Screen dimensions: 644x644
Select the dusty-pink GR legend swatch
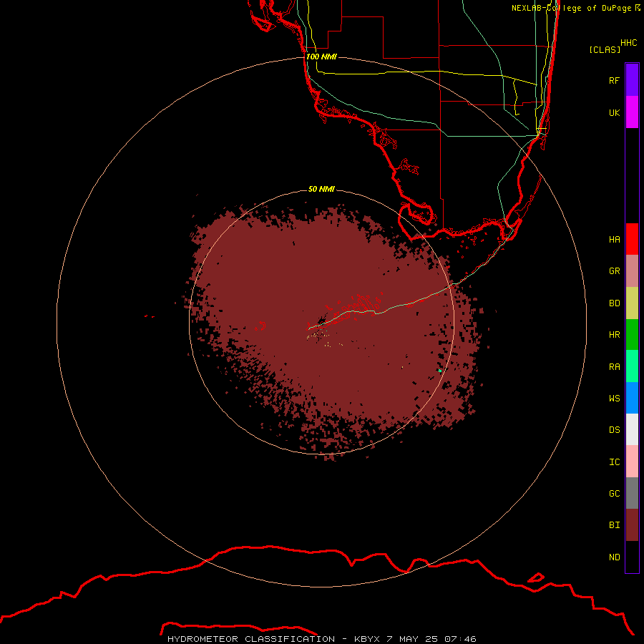click(632, 271)
